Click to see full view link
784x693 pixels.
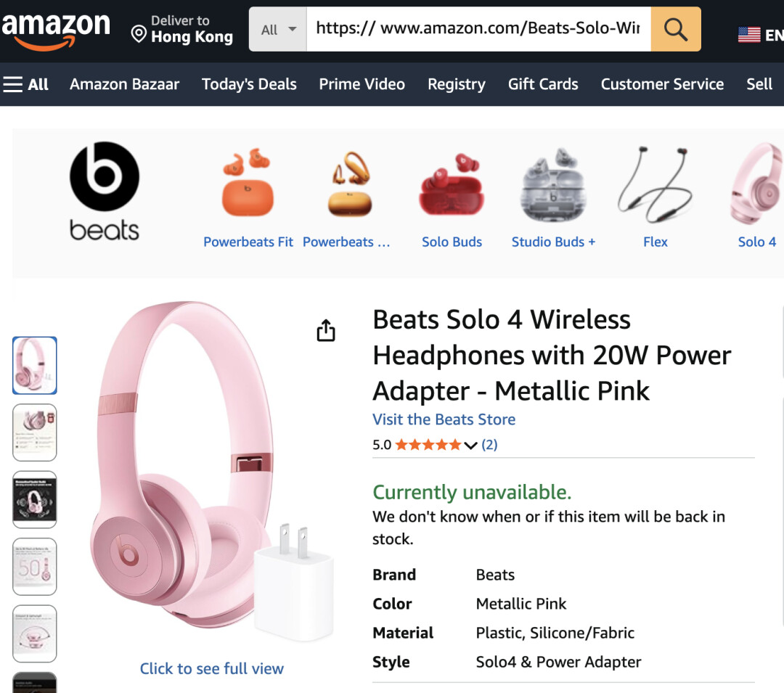pyautogui.click(x=211, y=668)
